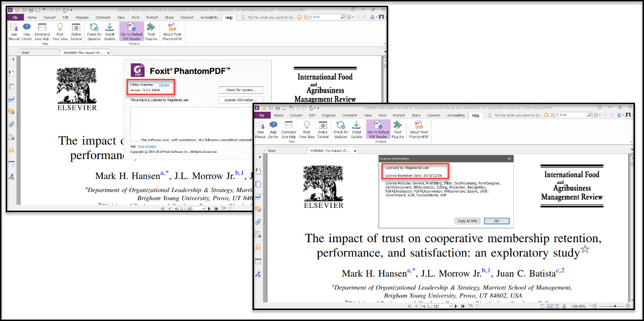The height and width of the screenshot is (321, 644).
Task: Click About Foxit PhantomPDF in front window
Action: (x=419, y=129)
